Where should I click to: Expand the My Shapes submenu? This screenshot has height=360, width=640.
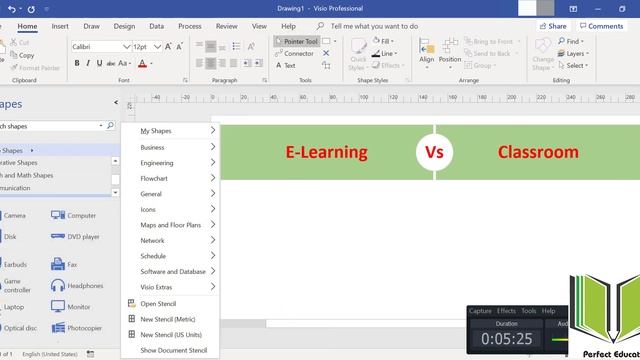click(x=171, y=131)
